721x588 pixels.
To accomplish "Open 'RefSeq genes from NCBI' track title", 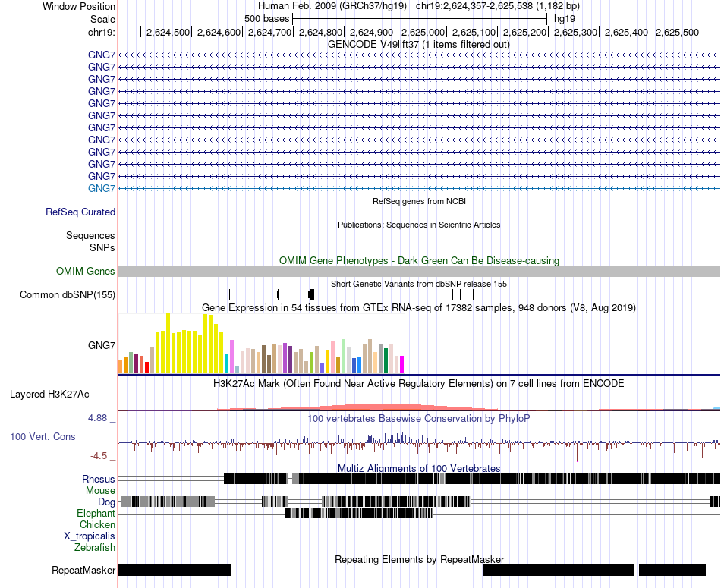I will click(420, 201).
